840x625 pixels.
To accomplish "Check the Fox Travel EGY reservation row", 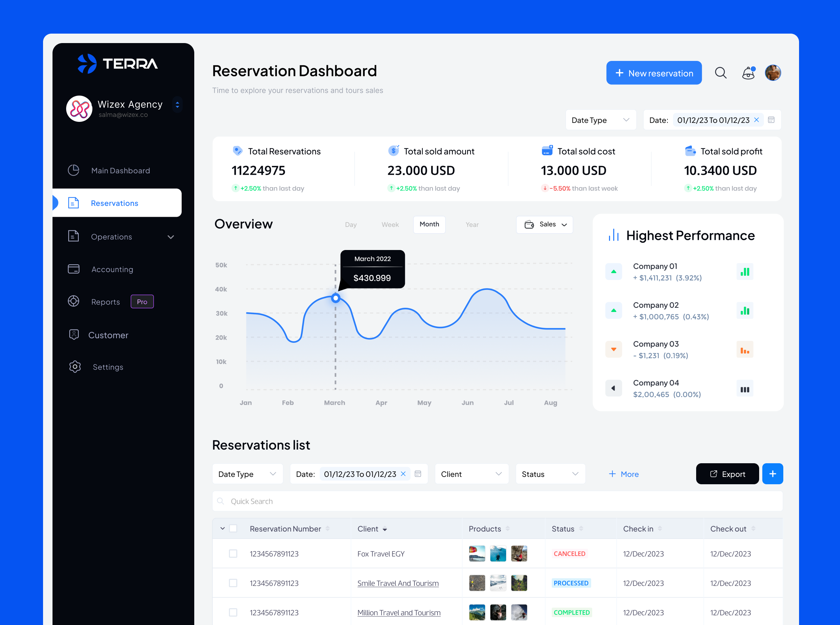I will [233, 554].
